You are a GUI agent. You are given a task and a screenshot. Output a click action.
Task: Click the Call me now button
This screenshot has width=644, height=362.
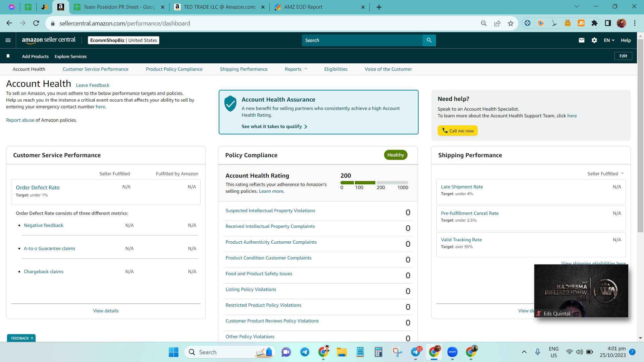point(458,131)
